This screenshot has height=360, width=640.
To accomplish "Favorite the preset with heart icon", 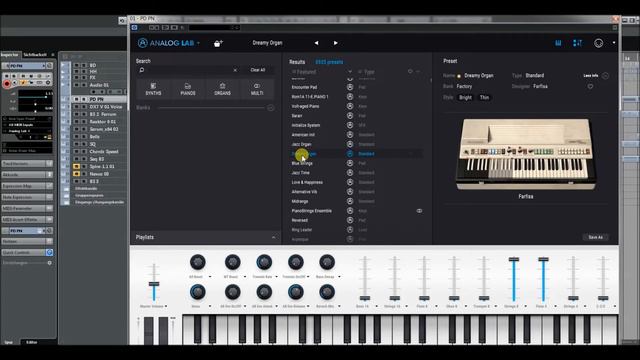I will point(590,87).
